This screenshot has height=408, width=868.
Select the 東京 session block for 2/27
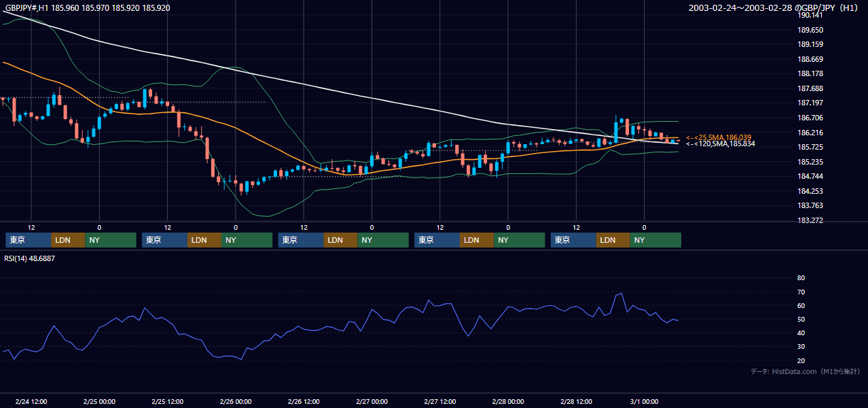[x=437, y=240]
